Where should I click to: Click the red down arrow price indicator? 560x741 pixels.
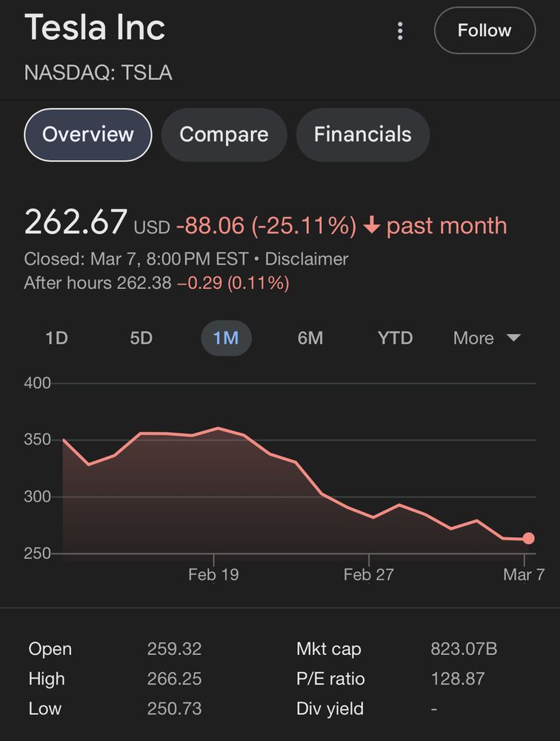pos(372,225)
